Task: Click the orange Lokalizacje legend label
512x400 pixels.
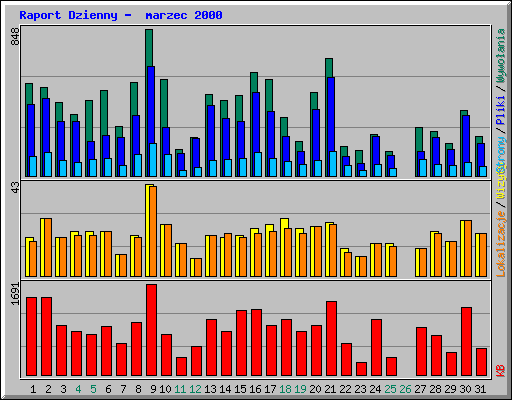Action: (x=501, y=244)
